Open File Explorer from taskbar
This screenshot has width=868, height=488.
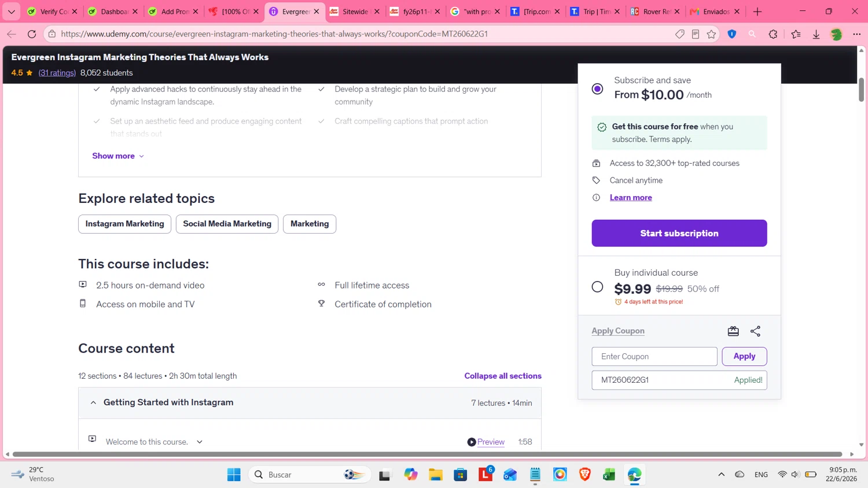[x=436, y=475]
